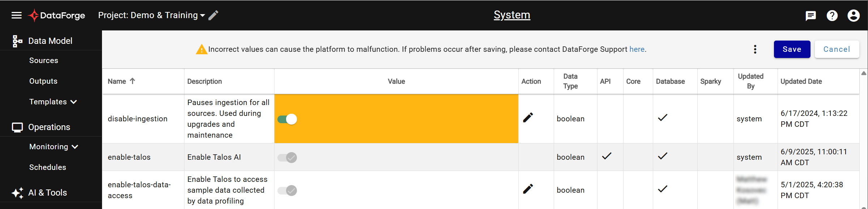The height and width of the screenshot is (209, 868).
Task: Open the user account profile icon
Action: click(x=854, y=16)
